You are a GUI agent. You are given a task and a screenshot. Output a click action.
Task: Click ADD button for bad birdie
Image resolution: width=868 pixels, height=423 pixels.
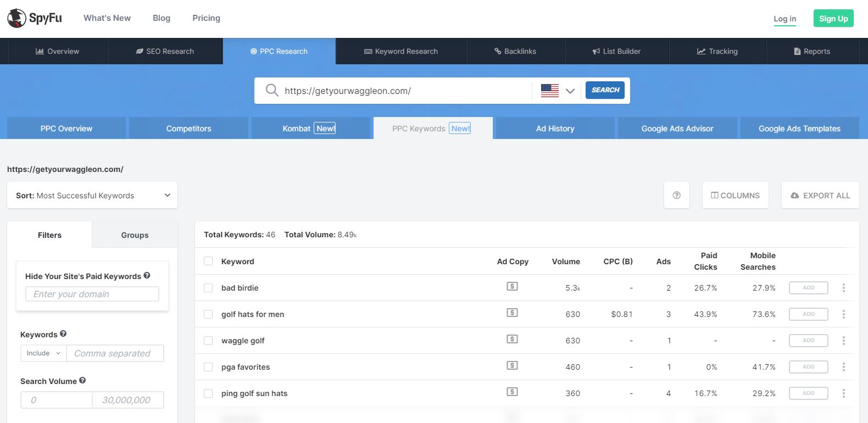[808, 287]
